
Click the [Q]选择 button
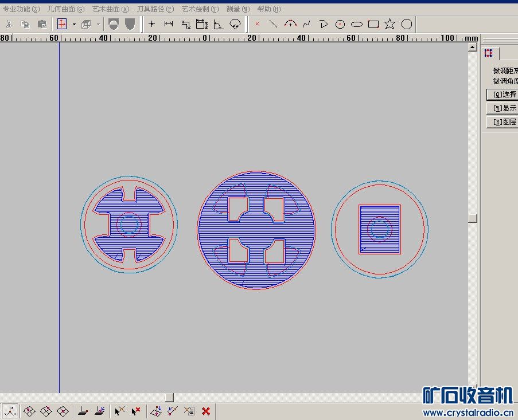(503, 95)
